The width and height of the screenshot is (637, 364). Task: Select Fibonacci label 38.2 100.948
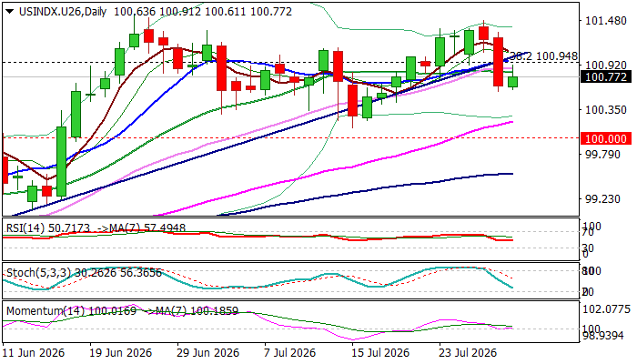tap(543, 56)
